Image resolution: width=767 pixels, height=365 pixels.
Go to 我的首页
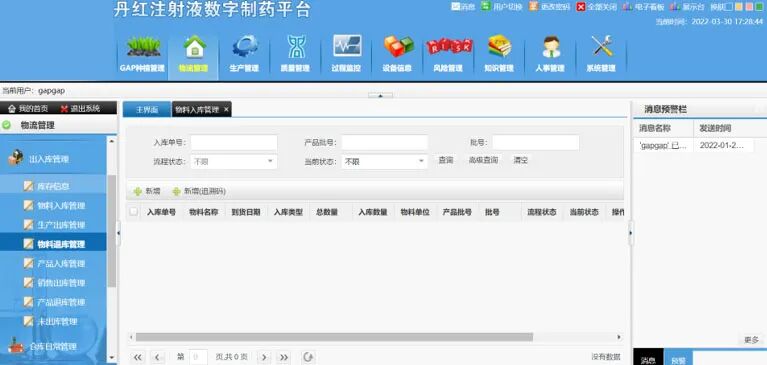28,109
